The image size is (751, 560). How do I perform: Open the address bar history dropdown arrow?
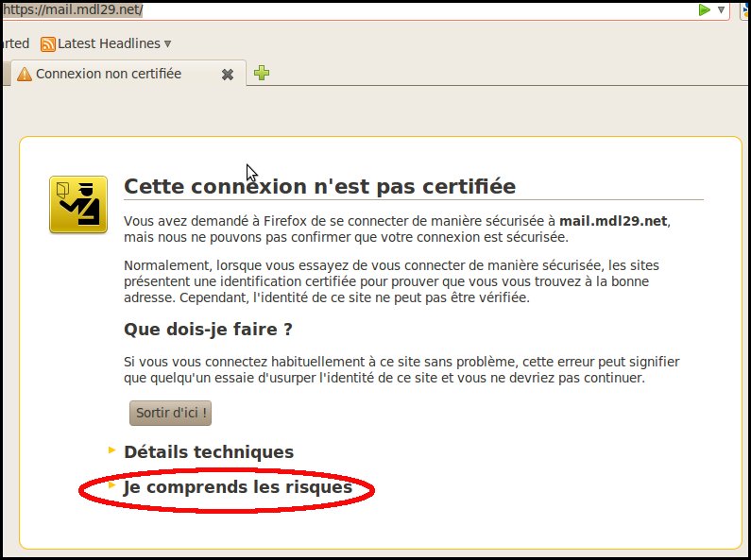[x=722, y=9]
